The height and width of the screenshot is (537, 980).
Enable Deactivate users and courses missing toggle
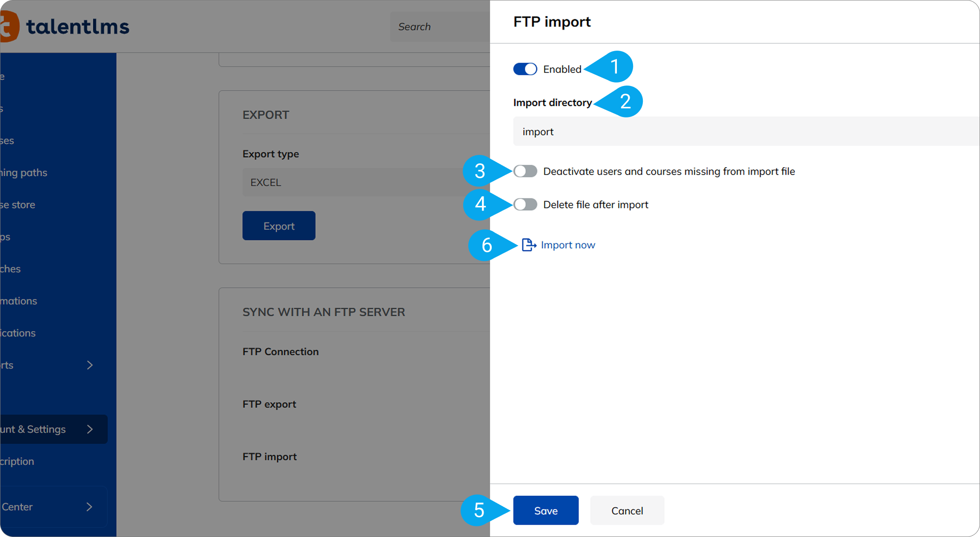[x=525, y=171]
